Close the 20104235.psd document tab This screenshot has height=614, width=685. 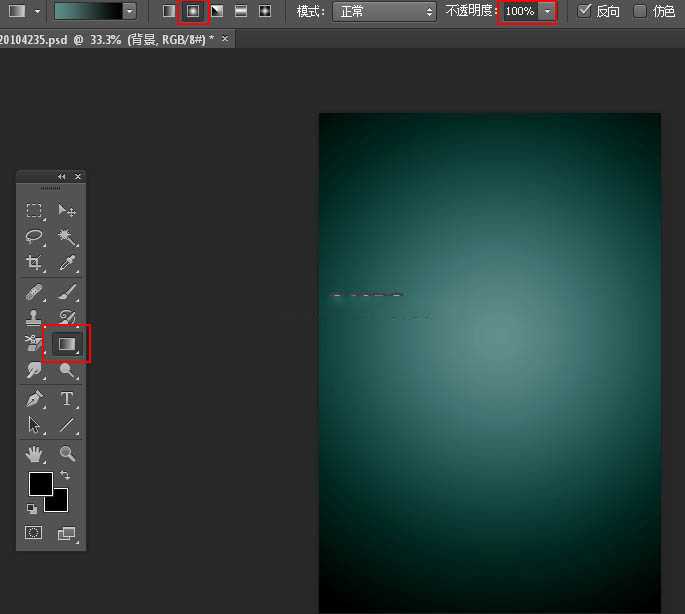[x=225, y=38]
